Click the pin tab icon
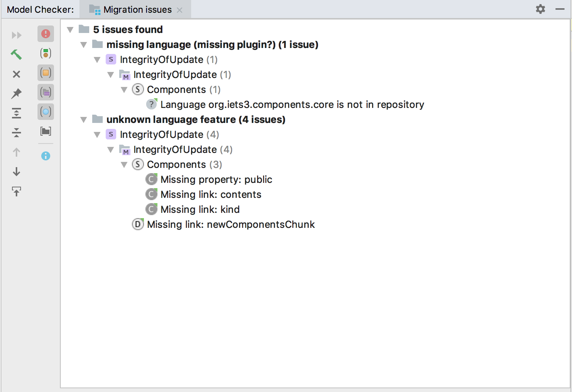 pos(16,93)
